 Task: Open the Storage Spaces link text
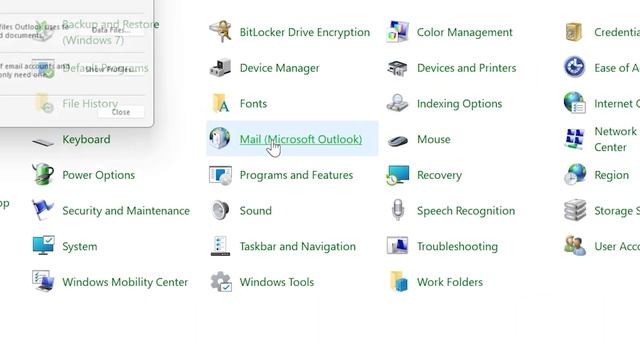pyautogui.click(x=617, y=211)
